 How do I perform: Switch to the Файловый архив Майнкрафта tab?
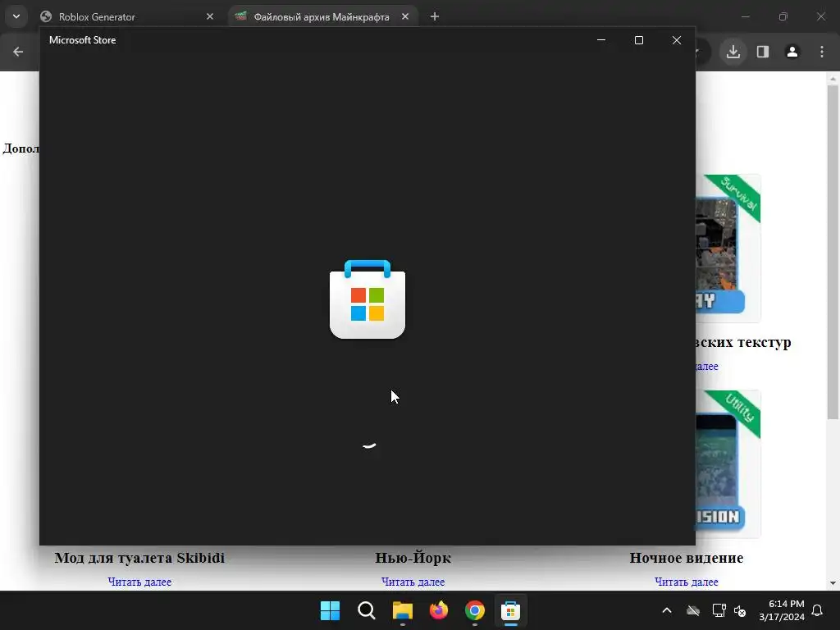coord(322,16)
